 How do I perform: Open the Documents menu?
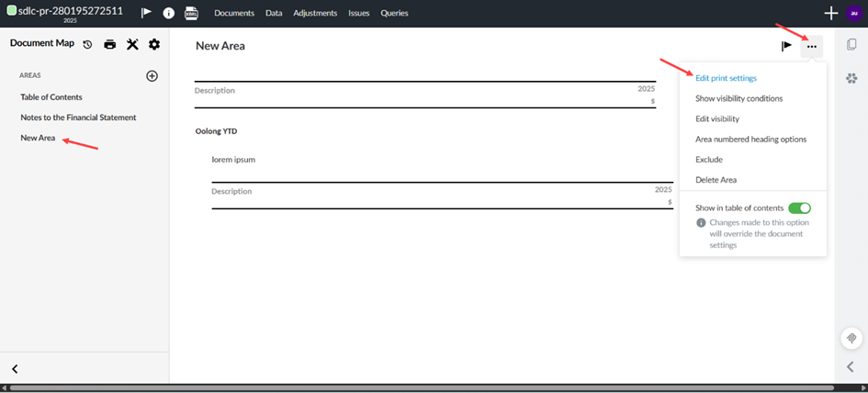tap(233, 13)
